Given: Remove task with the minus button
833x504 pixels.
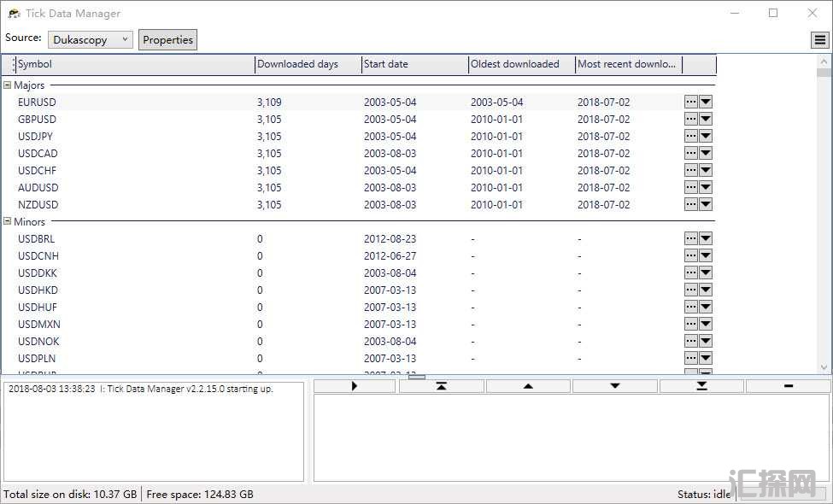Looking at the screenshot, I should pos(788,386).
